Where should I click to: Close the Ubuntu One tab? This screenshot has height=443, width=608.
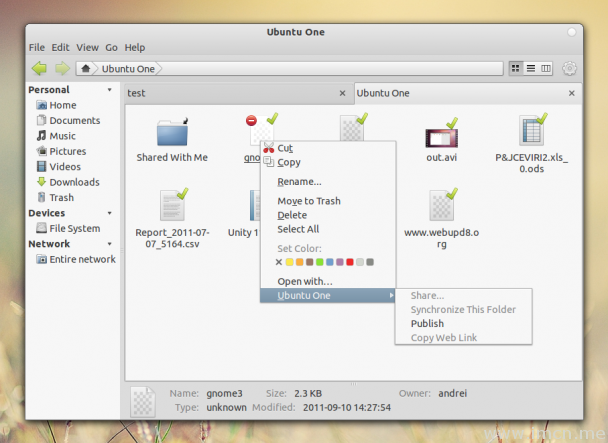tap(572, 93)
